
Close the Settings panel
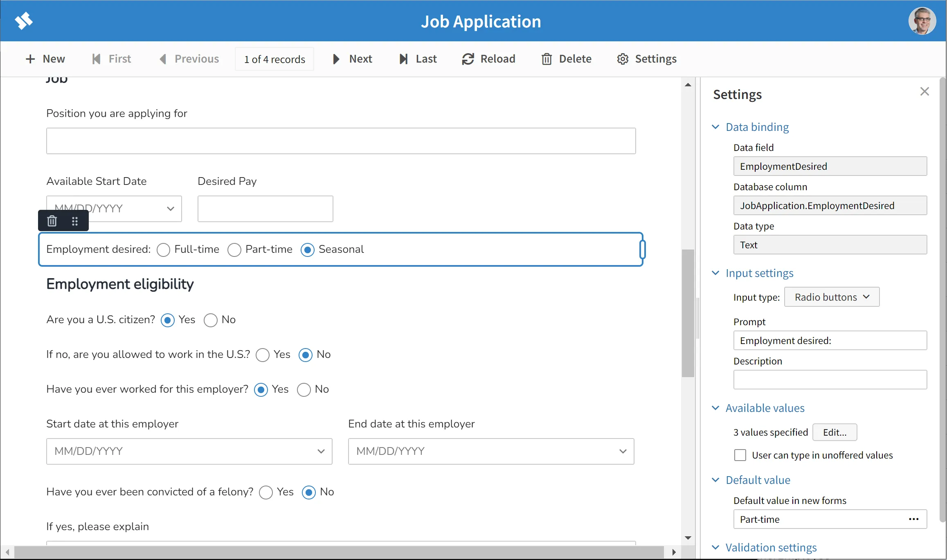coord(925,91)
